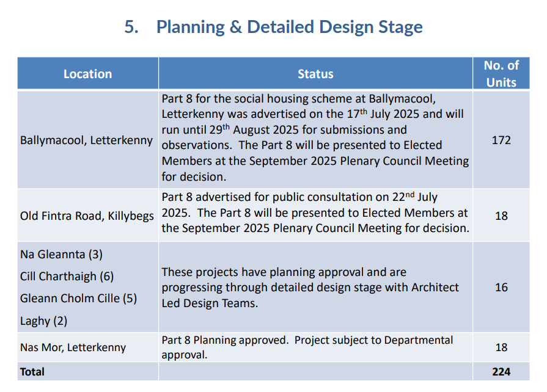Click the status text mentioning 22nd July
Viewport: 547px width, 392px height.
(315, 213)
